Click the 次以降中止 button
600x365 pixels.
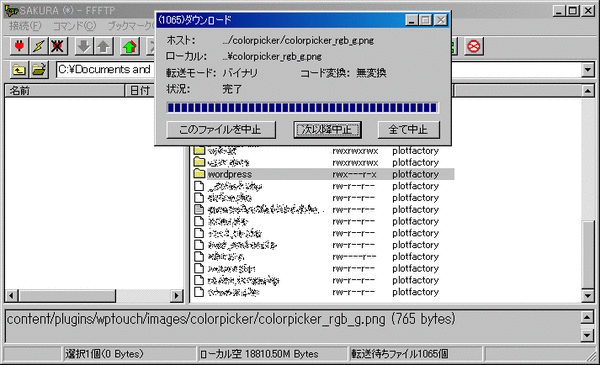tap(327, 130)
